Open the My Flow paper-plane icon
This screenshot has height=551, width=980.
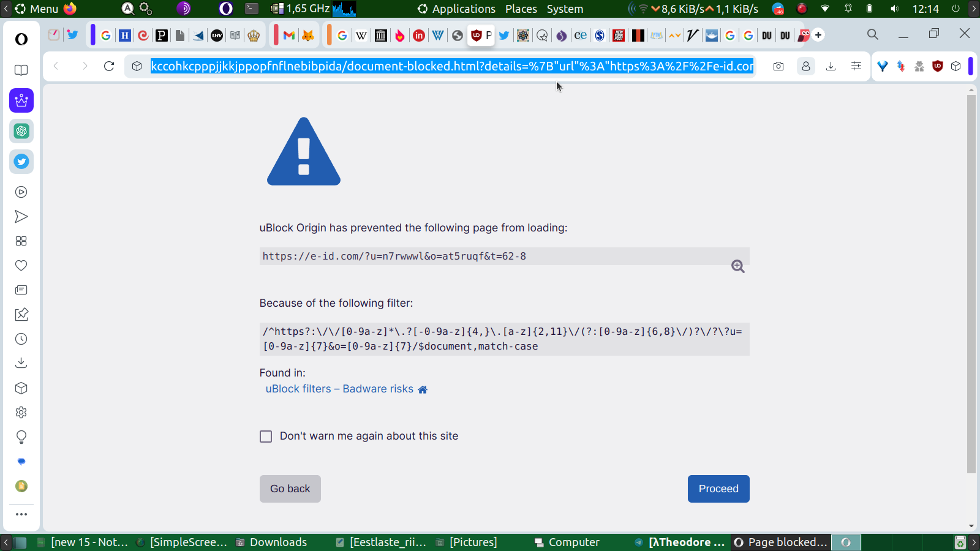[x=21, y=217]
